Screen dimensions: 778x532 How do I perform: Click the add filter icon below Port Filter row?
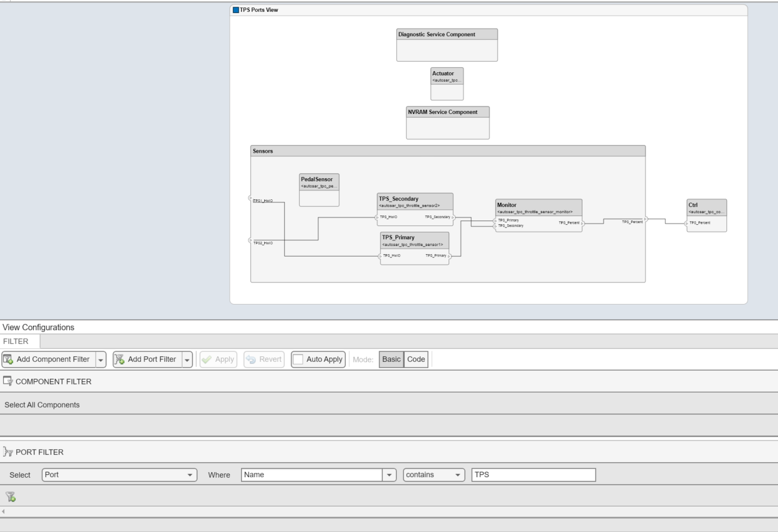pyautogui.click(x=11, y=496)
